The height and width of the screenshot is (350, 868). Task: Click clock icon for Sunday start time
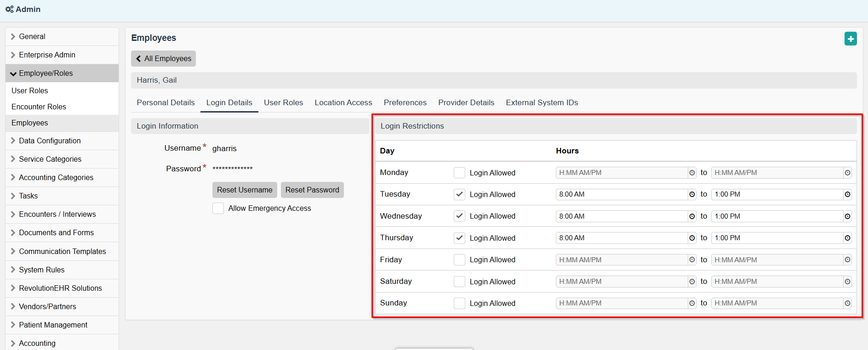click(691, 303)
